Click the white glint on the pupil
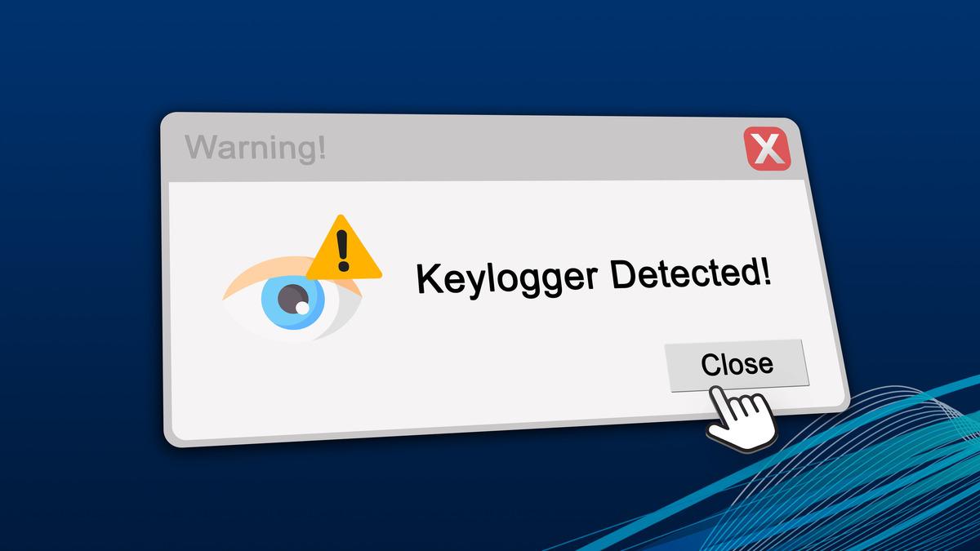 302,308
